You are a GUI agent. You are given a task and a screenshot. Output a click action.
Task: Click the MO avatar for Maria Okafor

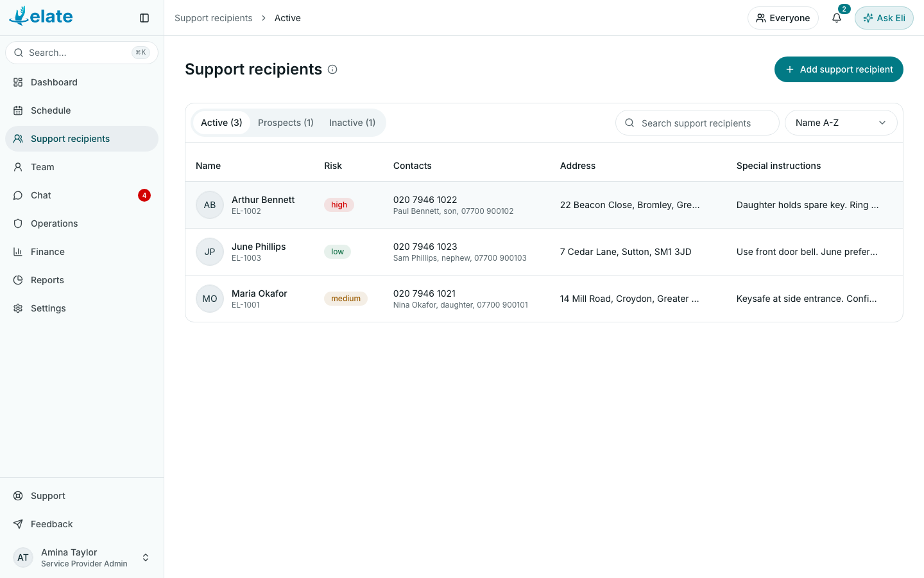pos(210,299)
